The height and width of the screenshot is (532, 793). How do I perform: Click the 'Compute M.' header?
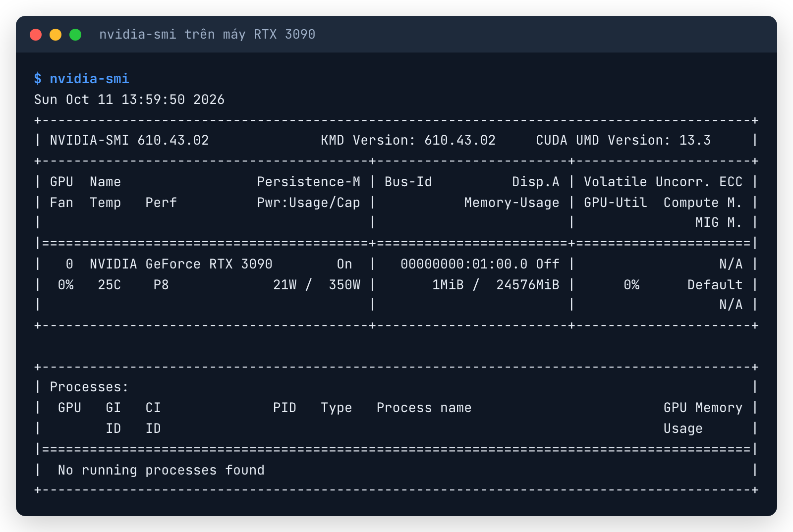point(703,203)
